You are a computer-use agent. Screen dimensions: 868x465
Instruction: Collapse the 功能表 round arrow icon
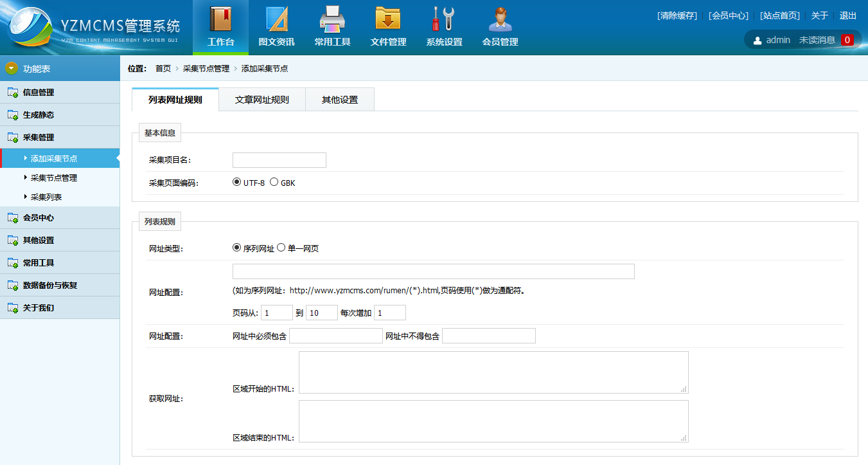point(12,68)
